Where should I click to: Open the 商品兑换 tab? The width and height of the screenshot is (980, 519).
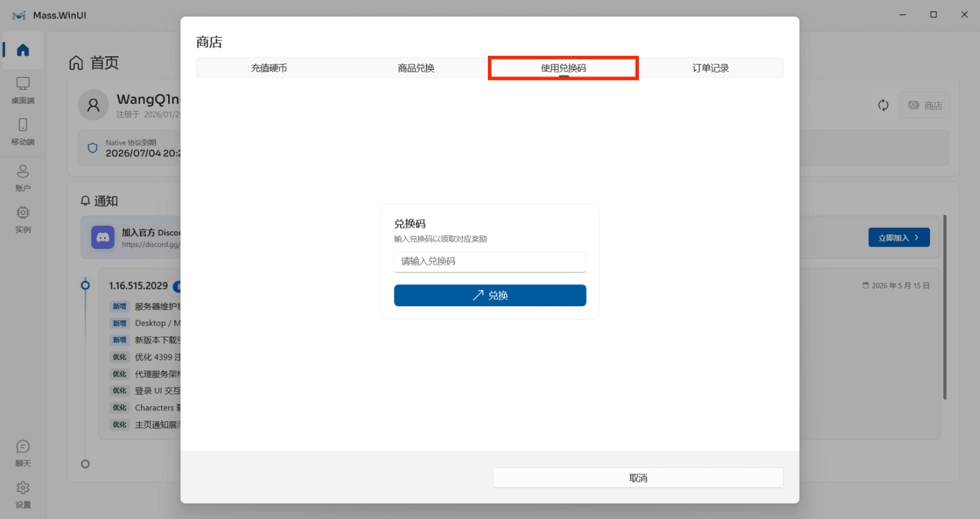click(416, 68)
